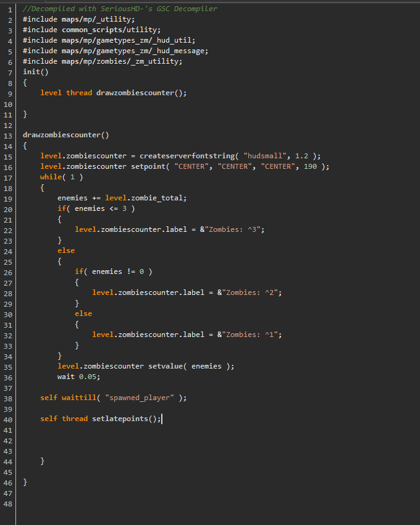The width and height of the screenshot is (420, 525).
Task: Click 'level thread drawzombiescounter();' on line 9
Action: point(114,93)
